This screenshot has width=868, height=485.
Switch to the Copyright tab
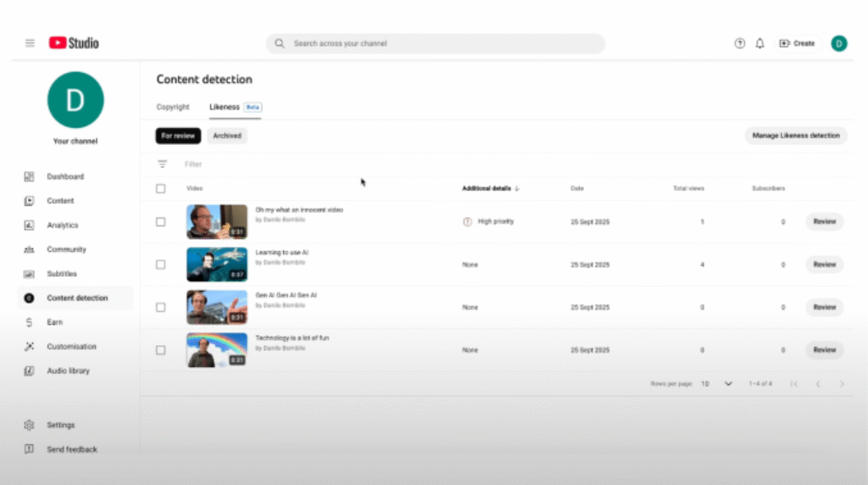click(x=173, y=108)
